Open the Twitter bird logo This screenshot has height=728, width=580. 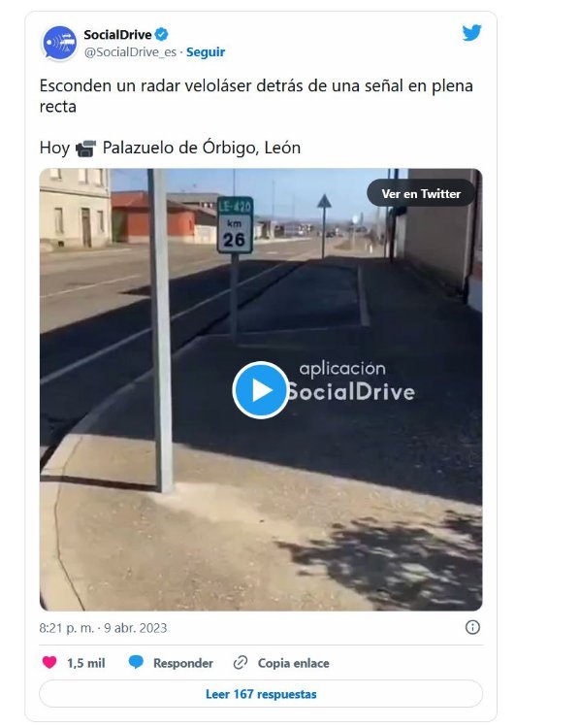pyautogui.click(x=471, y=33)
